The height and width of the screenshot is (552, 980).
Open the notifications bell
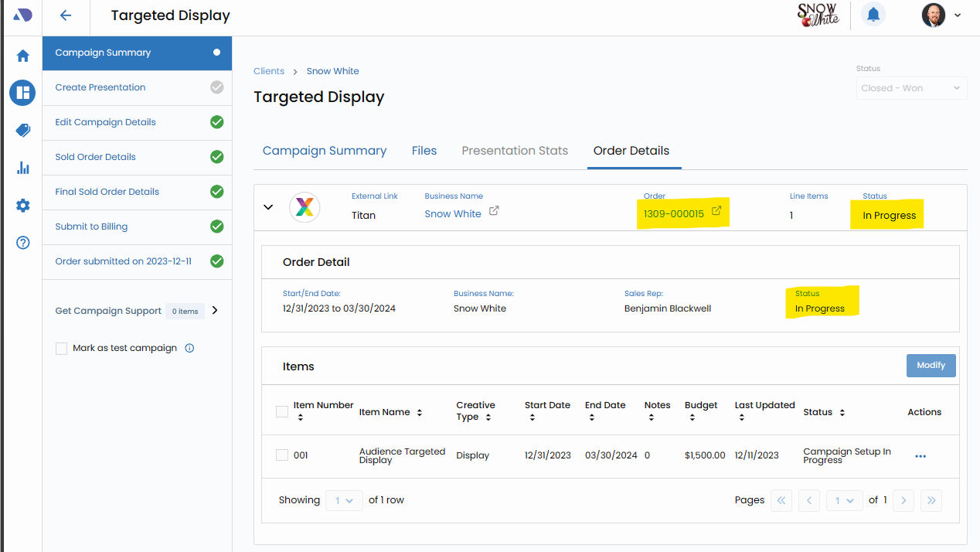873,15
